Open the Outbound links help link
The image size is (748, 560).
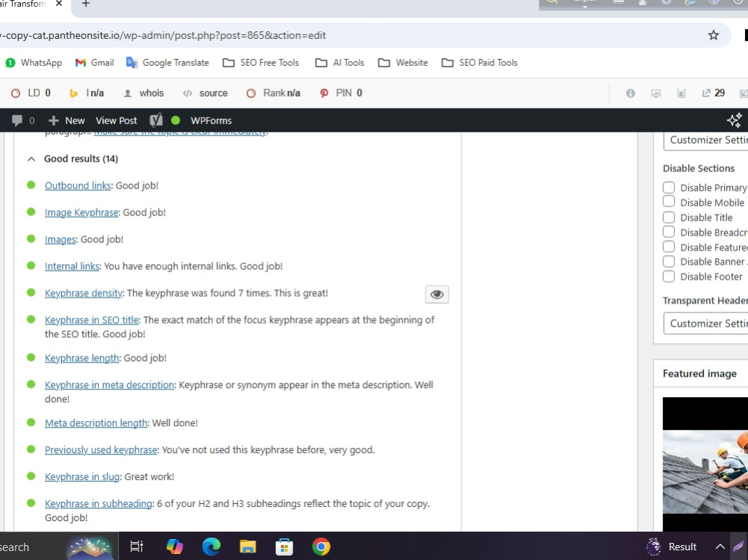[78, 185]
